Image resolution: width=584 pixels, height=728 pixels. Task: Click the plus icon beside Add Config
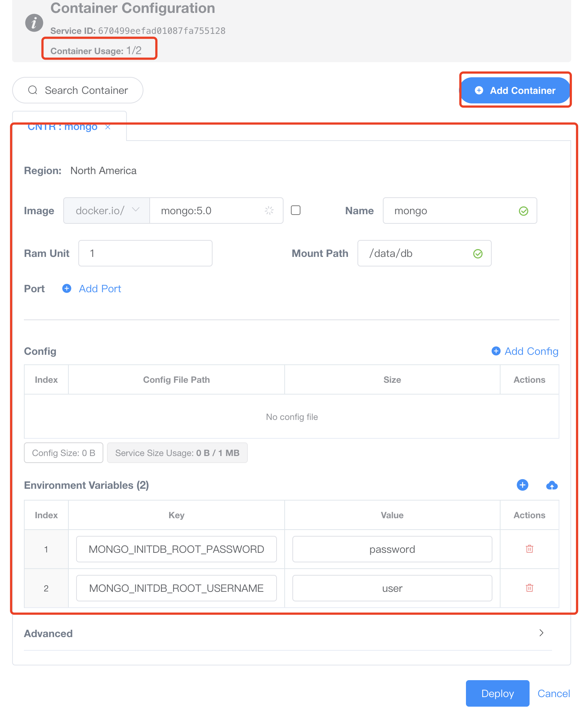point(496,351)
